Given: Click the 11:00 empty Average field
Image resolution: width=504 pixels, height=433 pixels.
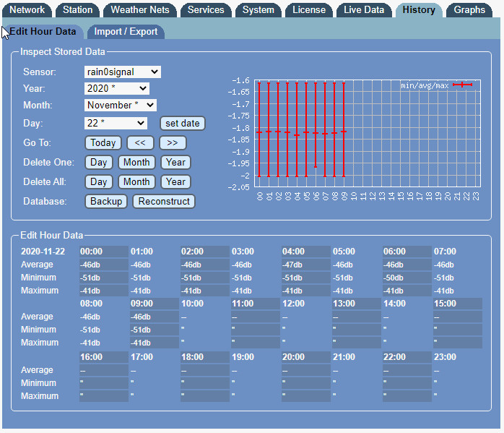Looking at the screenshot, I should pyautogui.click(x=256, y=317).
